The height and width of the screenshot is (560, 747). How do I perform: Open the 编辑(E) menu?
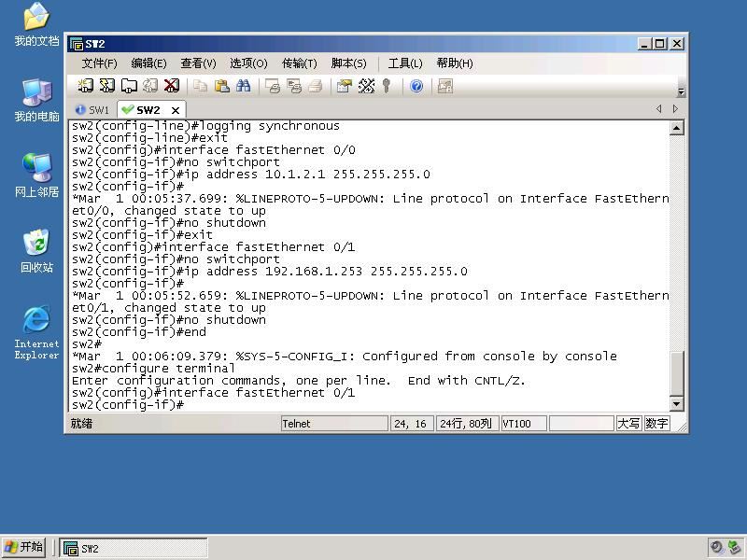tap(148, 63)
